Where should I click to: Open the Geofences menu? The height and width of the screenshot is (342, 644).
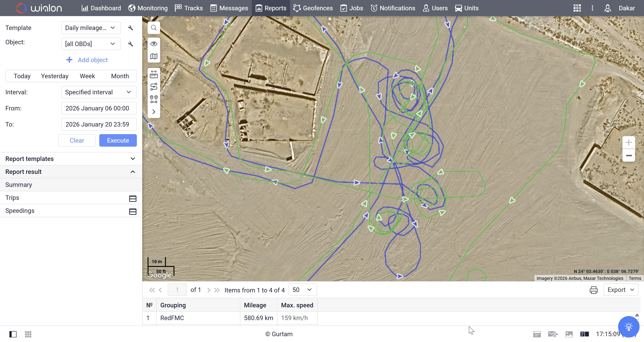(x=313, y=8)
